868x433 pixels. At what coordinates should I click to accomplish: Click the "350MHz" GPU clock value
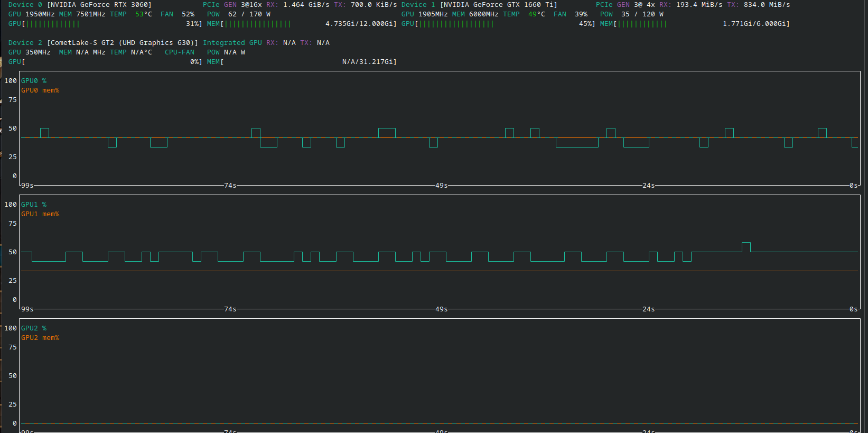point(38,52)
